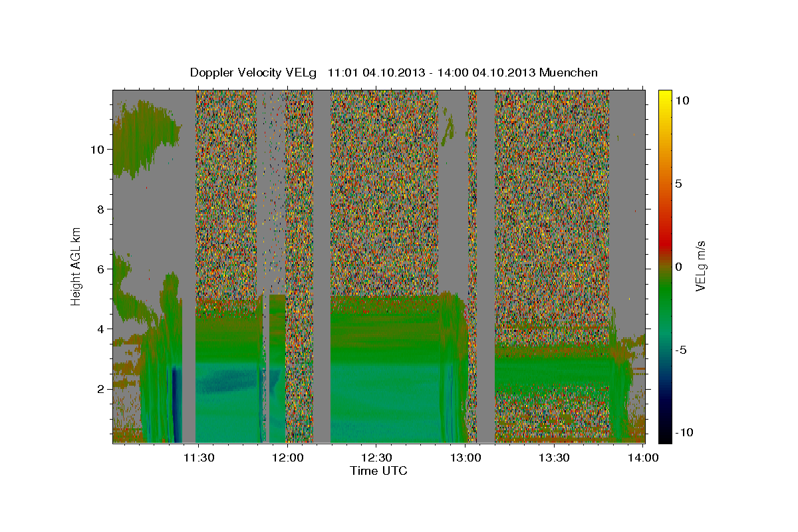Viewport: 798px width, 532px height.
Task: Click the 13:00 time tick label
Action: point(465,458)
